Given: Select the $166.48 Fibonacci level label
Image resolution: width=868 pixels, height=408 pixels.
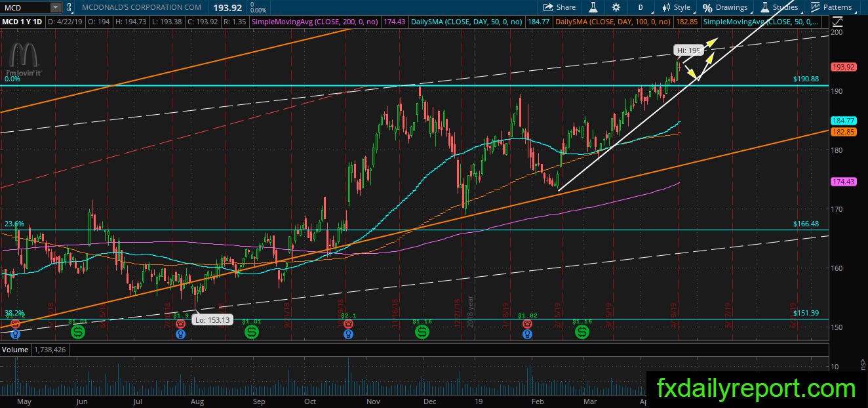Looking at the screenshot, I should point(806,224).
